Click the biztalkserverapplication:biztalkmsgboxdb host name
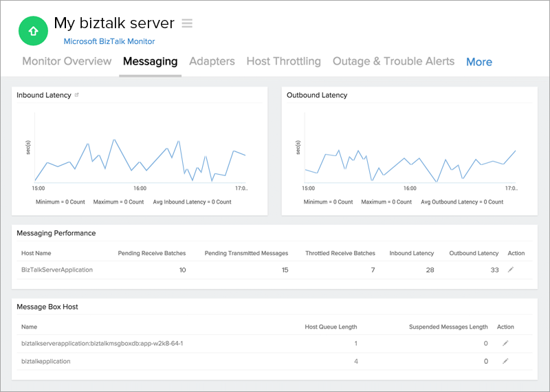 (102, 343)
